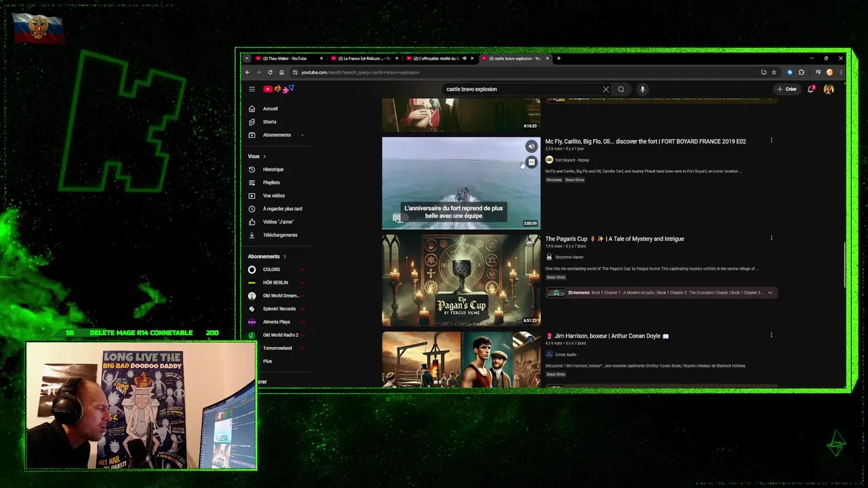Open Jim Harrison, boxeur video title

click(607, 336)
